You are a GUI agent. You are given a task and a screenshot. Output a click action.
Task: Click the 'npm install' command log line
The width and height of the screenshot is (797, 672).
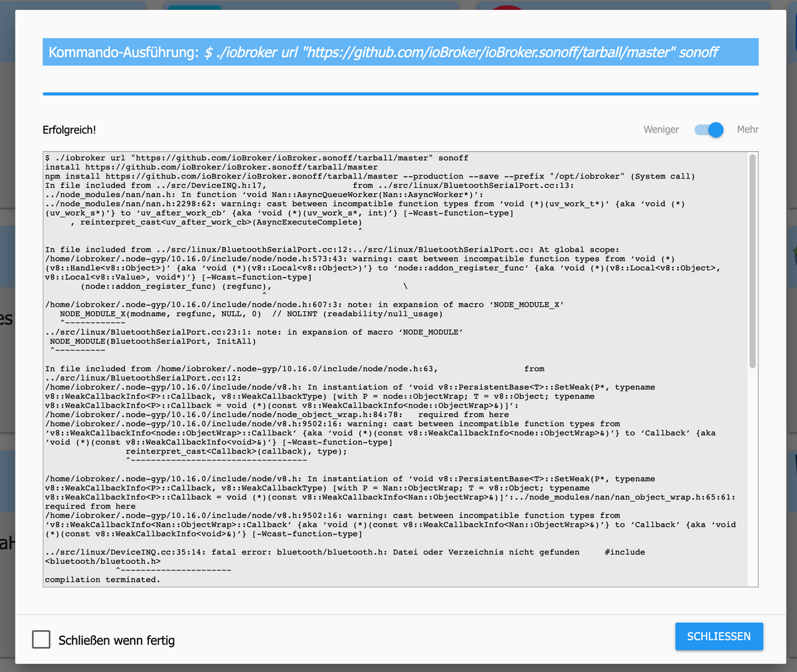coord(370,177)
